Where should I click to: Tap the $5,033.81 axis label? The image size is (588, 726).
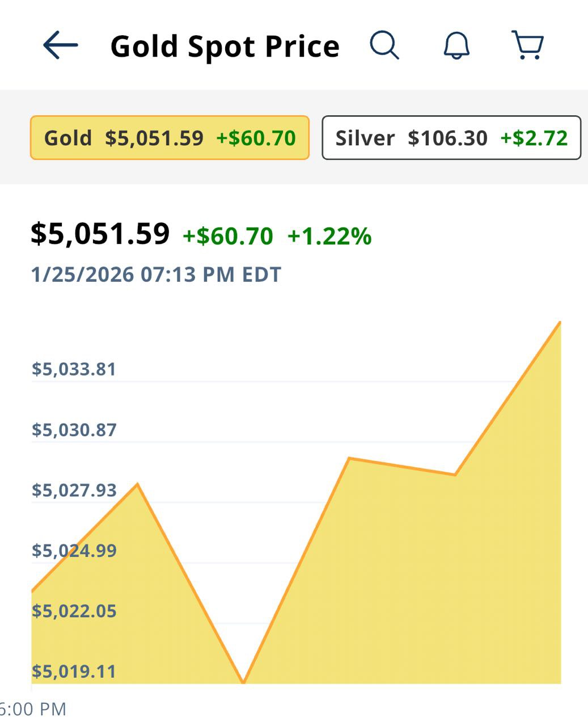pyautogui.click(x=74, y=369)
